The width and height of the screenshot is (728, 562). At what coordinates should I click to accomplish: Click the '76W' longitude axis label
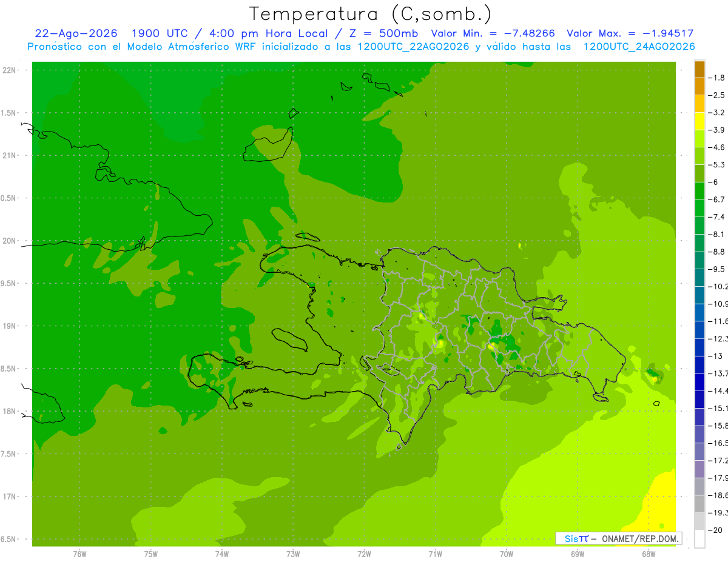(x=80, y=554)
